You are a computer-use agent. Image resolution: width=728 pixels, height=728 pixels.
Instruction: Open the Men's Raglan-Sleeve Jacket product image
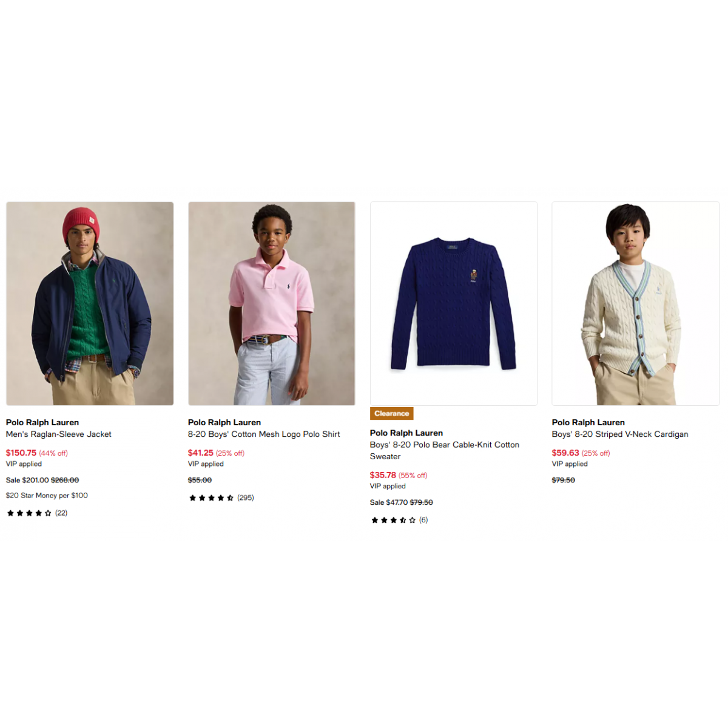pyautogui.click(x=90, y=303)
